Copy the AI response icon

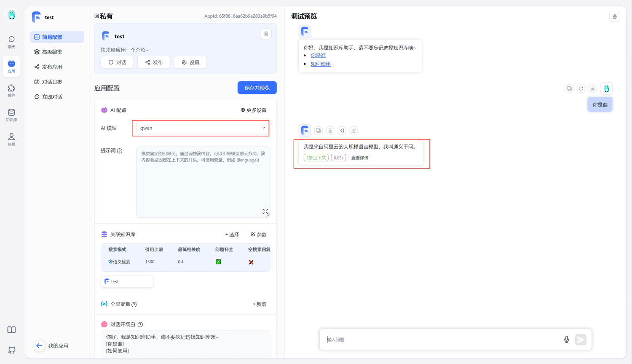pyautogui.click(x=319, y=131)
